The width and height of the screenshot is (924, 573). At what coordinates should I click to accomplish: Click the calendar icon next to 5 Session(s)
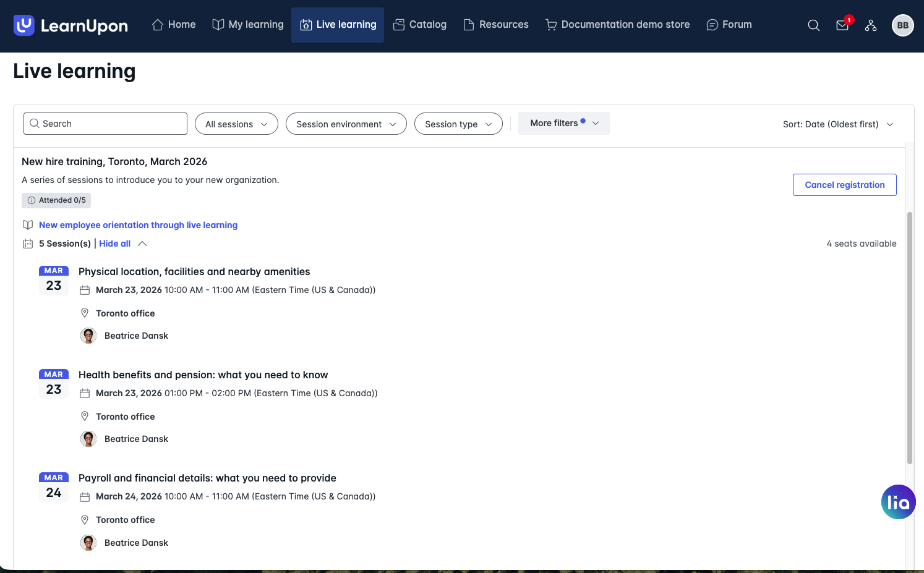pos(28,244)
